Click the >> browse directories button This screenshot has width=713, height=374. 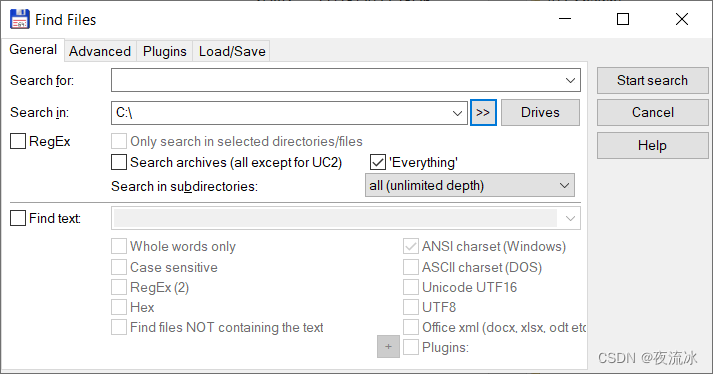tap(483, 112)
